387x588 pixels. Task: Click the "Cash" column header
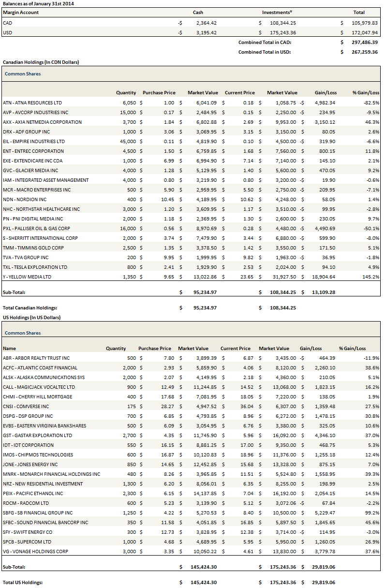click(x=198, y=13)
